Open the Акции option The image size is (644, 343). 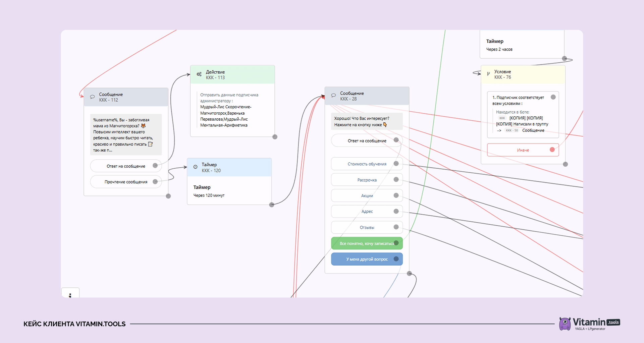tap(367, 196)
